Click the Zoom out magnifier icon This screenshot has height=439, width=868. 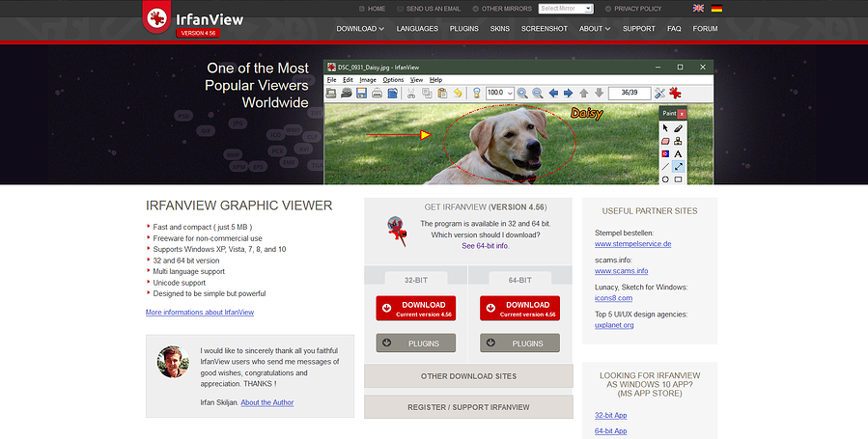(538, 94)
